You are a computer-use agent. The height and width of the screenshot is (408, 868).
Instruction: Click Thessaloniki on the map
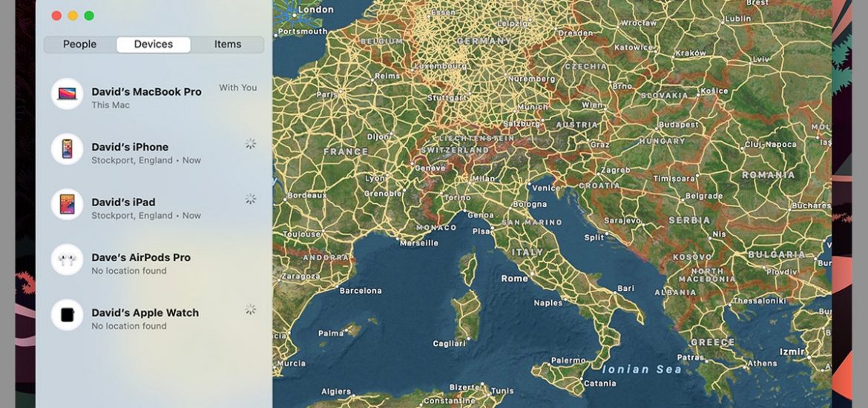[759, 300]
